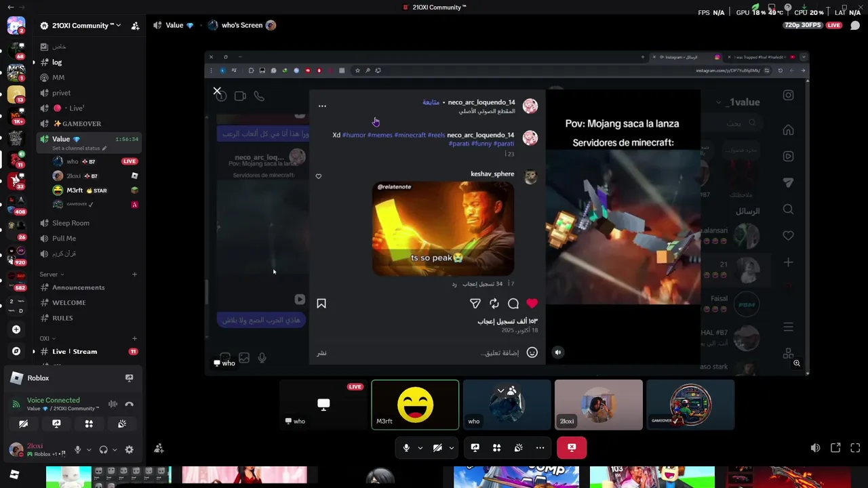Open camera options arrow in call bar
The image size is (868, 488).
coord(452,447)
